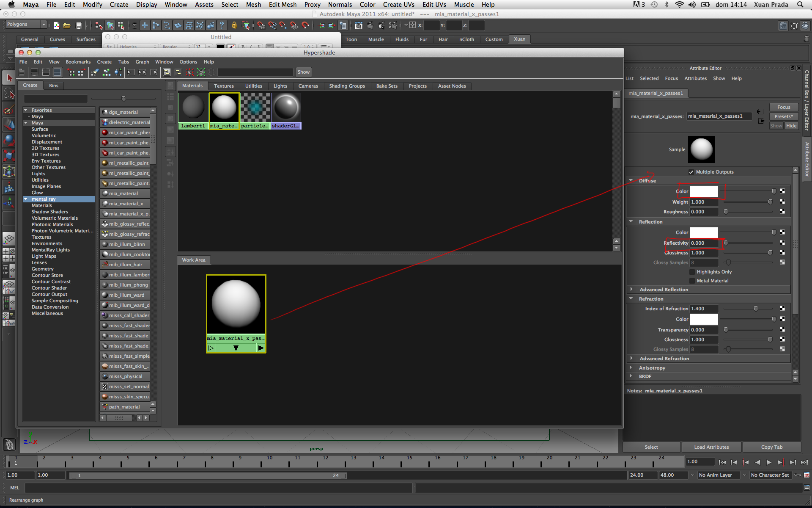
Task: Click the Select button in Attribute Editor
Action: coord(651,447)
